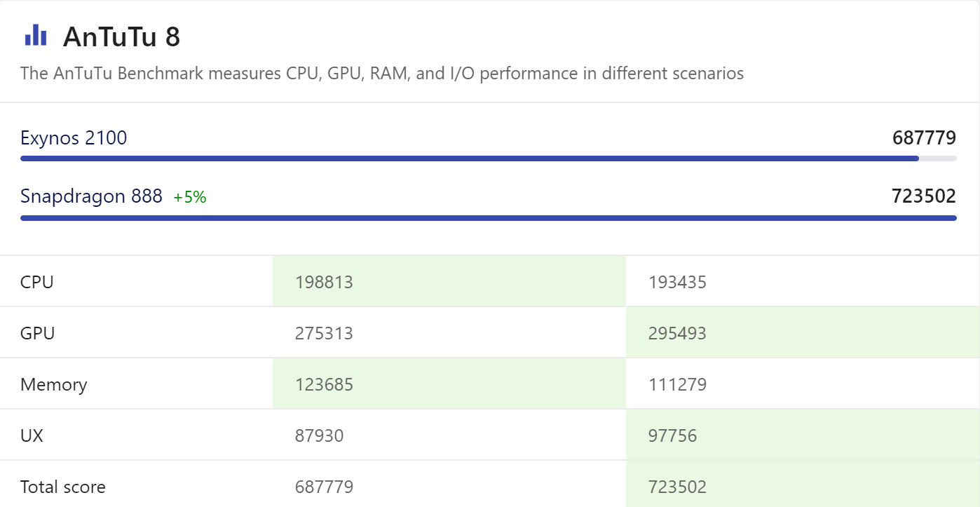This screenshot has height=507, width=980.
Task: Click the UX value 97756
Action: pyautogui.click(x=673, y=435)
